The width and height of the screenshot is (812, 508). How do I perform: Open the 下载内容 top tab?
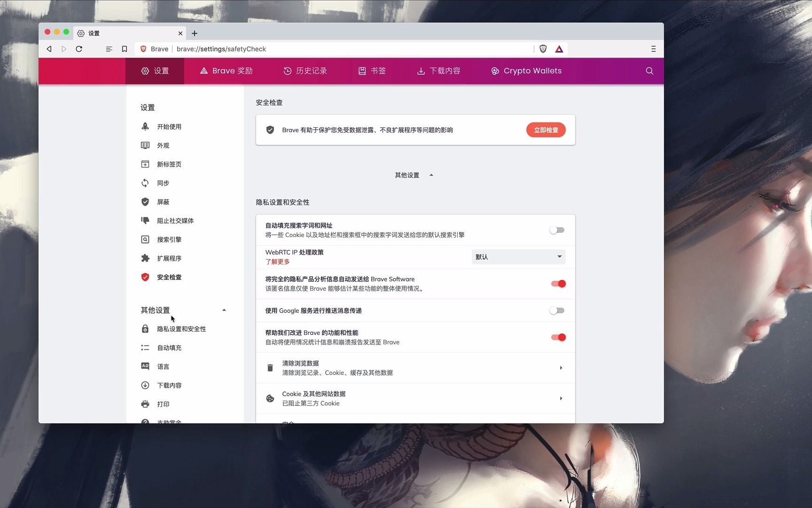[x=438, y=71]
